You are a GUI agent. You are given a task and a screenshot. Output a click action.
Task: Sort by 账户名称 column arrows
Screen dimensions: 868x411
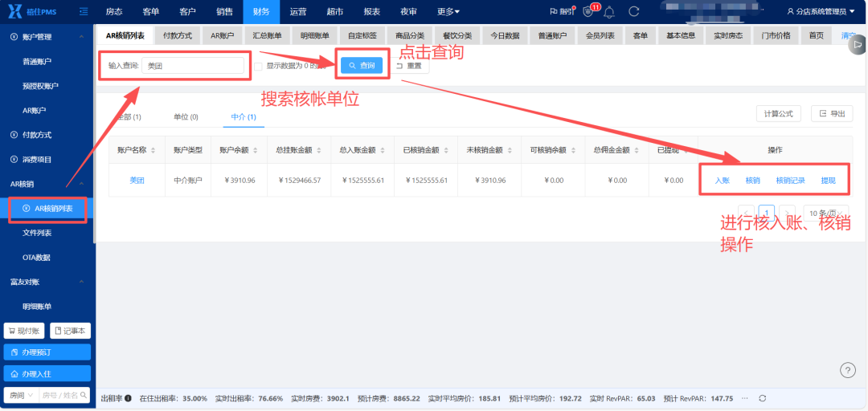tap(154, 150)
